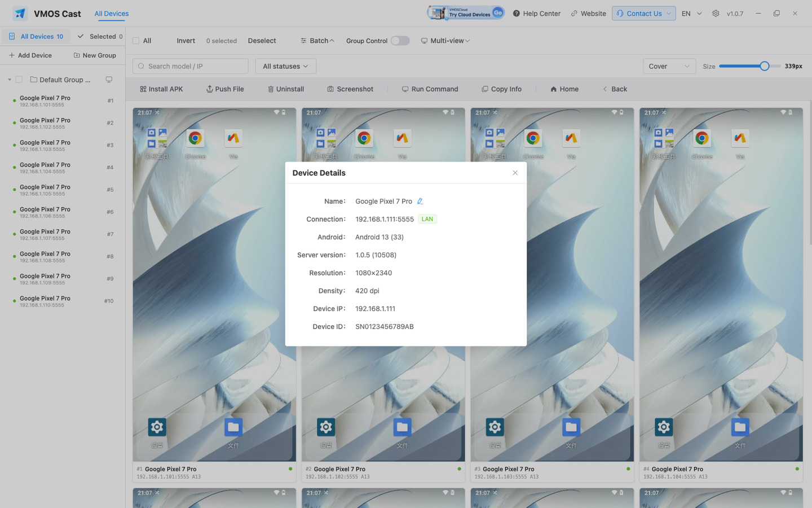
Task: Open the Contact Us dropdown
Action: coord(644,14)
